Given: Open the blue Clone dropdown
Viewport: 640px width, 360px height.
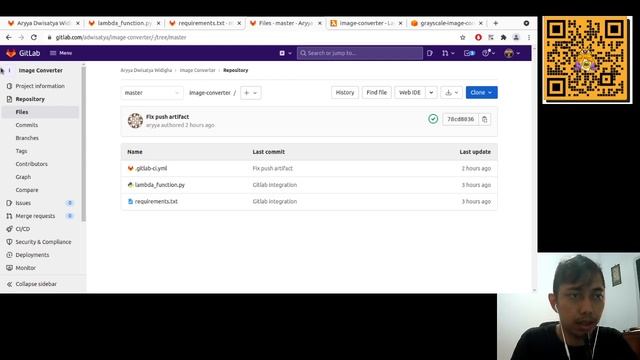Looking at the screenshot, I should click(482, 93).
